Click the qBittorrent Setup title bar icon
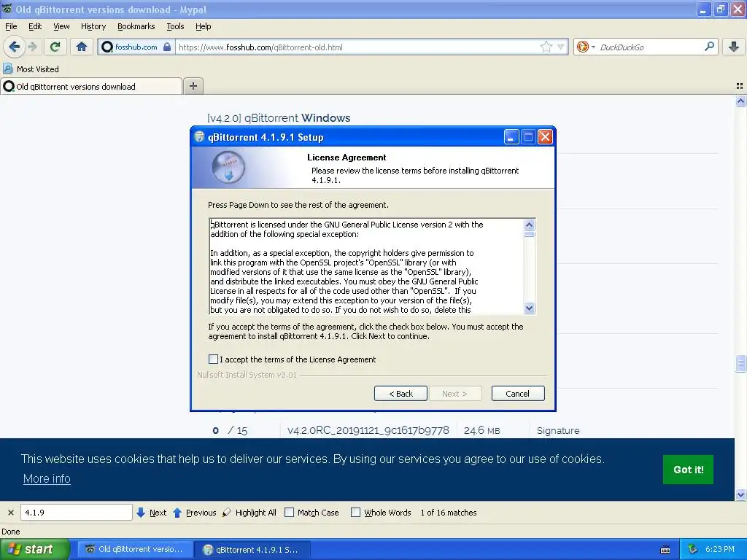747x560 pixels. point(200,137)
